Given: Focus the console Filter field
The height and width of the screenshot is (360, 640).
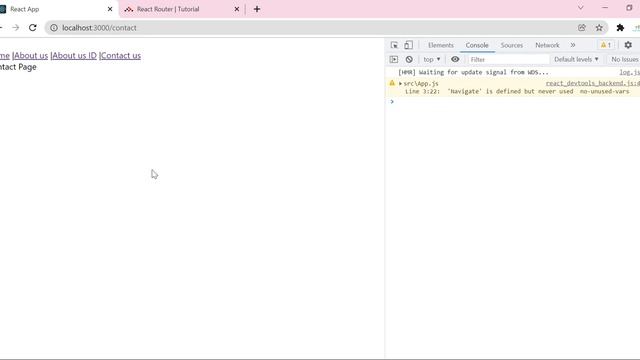Looking at the screenshot, I should pyautogui.click(x=508, y=60).
